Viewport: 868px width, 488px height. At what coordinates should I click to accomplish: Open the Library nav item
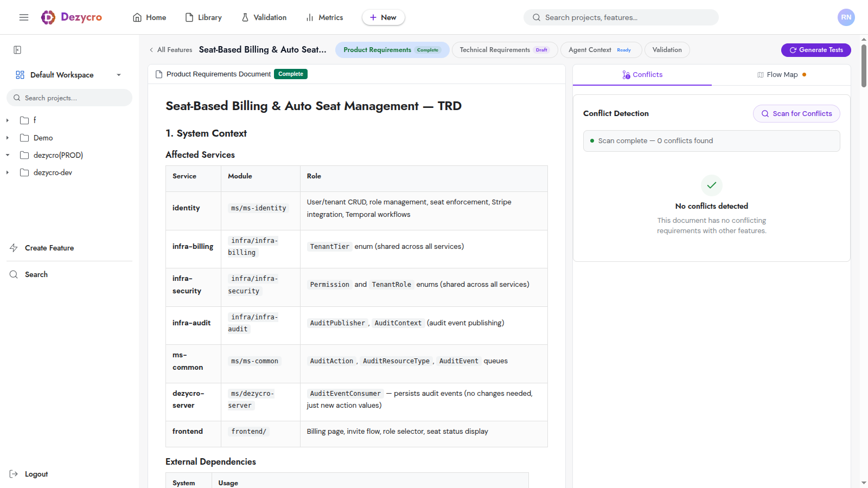[x=203, y=17]
